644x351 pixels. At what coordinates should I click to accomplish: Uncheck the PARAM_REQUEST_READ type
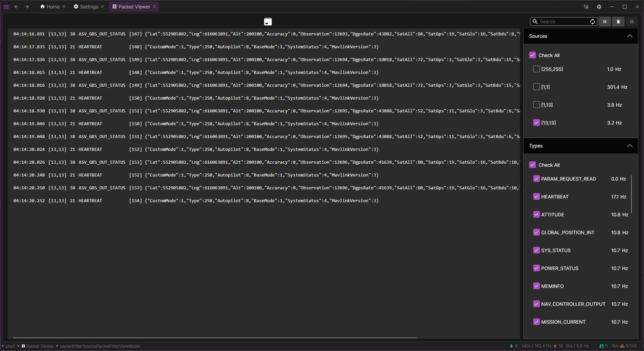tap(537, 179)
